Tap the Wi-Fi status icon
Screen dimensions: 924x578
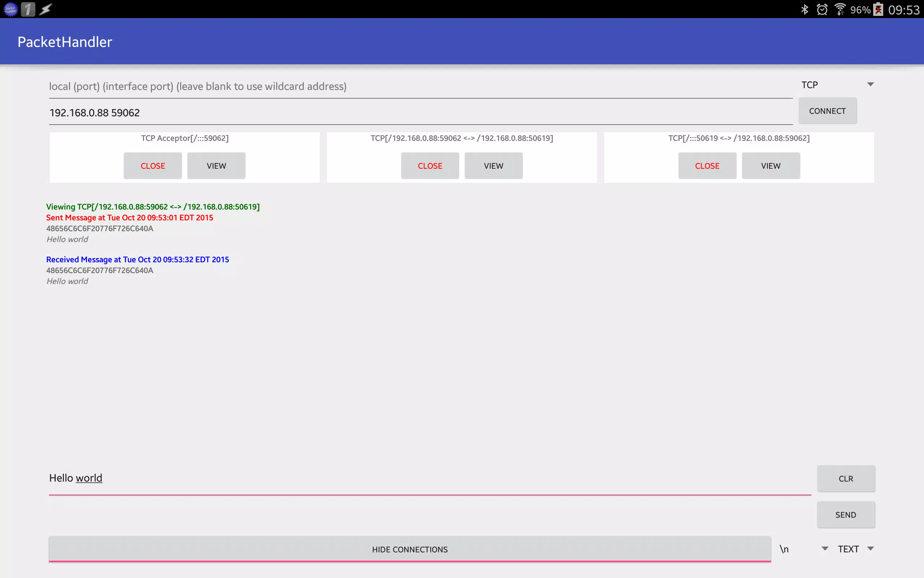(839, 9)
